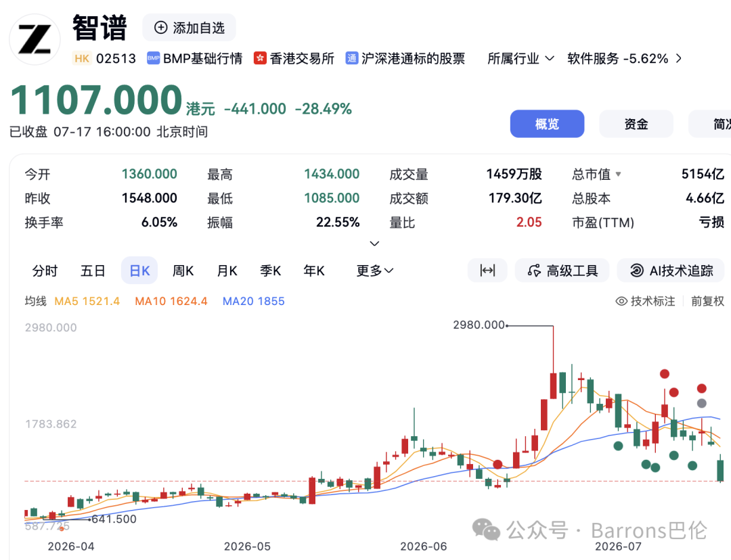
Task: Click the 最高 value 1434.000
Action: [332, 174]
